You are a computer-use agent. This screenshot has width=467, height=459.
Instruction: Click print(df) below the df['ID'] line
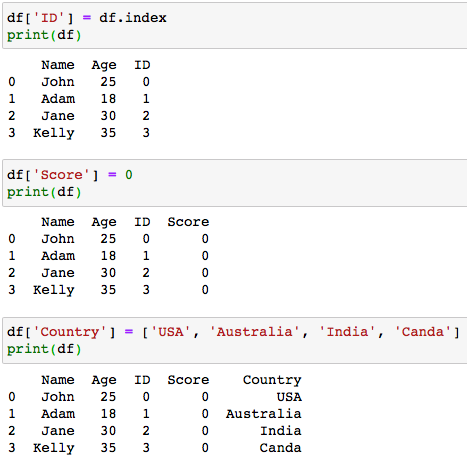[x=44, y=35]
